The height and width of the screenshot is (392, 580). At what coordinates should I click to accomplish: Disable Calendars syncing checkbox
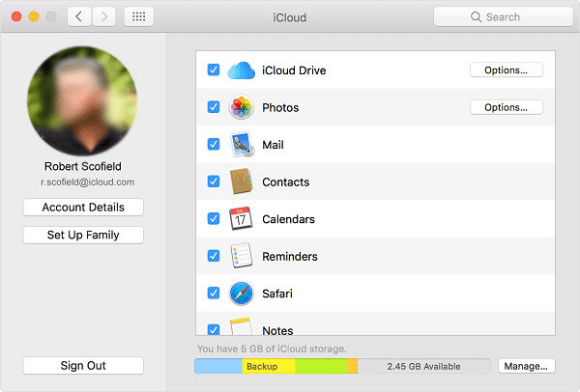point(214,219)
